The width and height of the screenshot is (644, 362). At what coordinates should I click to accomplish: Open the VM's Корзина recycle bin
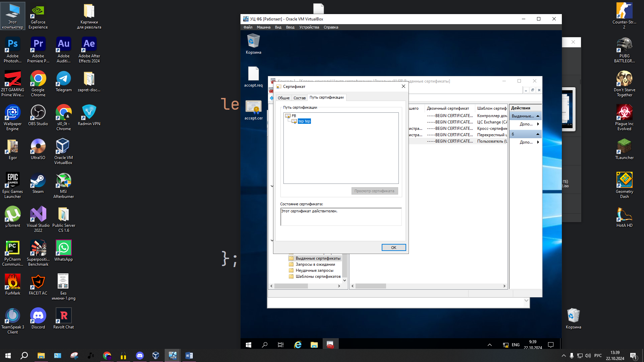[x=253, y=44]
